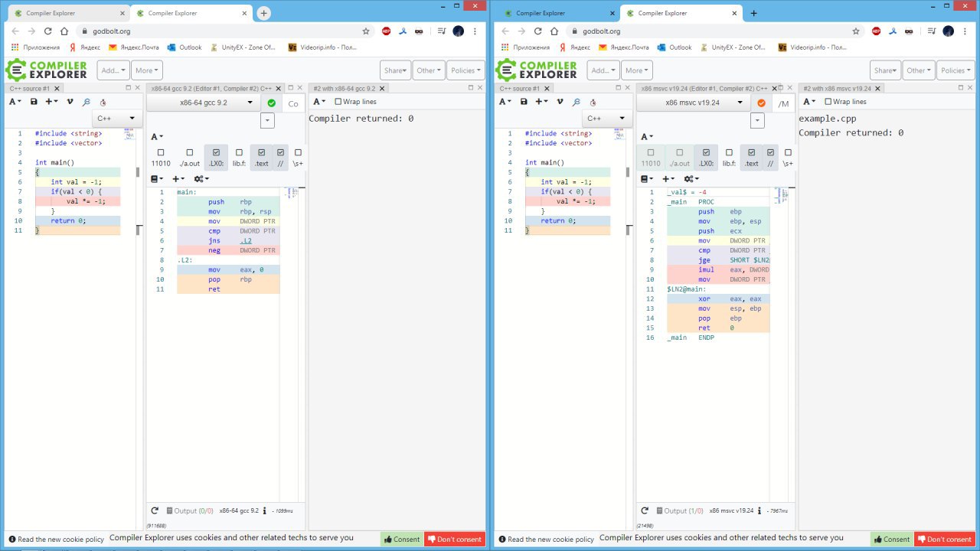The image size is (980, 551).
Task: Reload the page in the right browser window
Action: click(x=538, y=31)
